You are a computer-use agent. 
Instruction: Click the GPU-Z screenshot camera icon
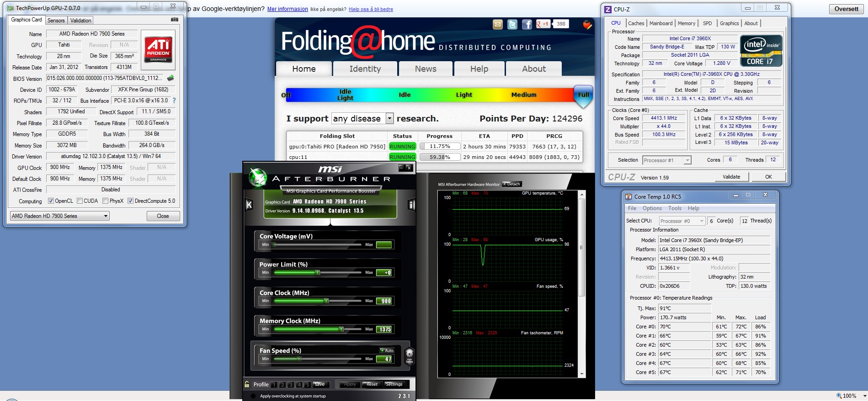(x=174, y=20)
